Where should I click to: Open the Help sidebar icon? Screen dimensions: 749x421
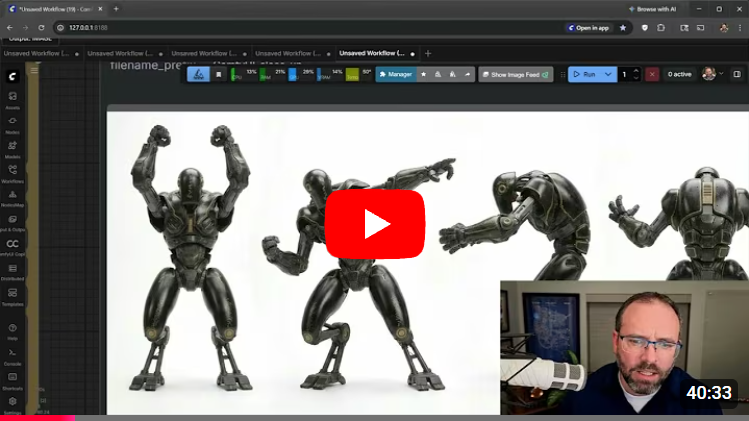[13, 330]
